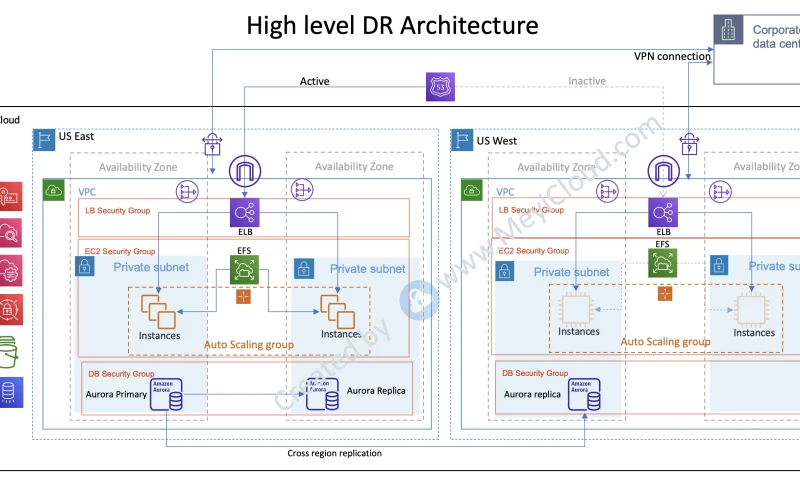This screenshot has width=800, height=480.
Task: Click the 'VPC' label in US West
Action: click(505, 192)
